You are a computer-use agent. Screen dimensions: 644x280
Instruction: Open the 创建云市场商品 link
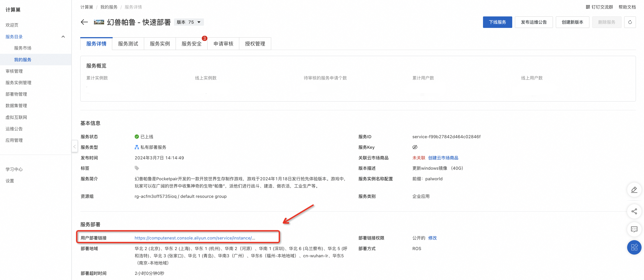(x=443, y=158)
